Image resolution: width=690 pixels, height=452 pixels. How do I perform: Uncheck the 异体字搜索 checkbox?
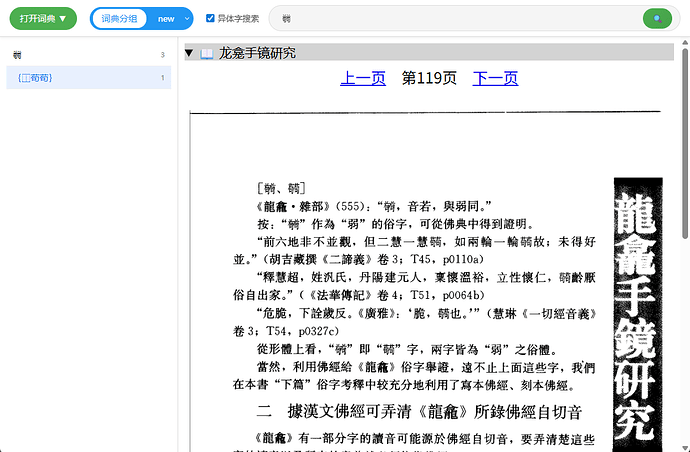tap(210, 18)
